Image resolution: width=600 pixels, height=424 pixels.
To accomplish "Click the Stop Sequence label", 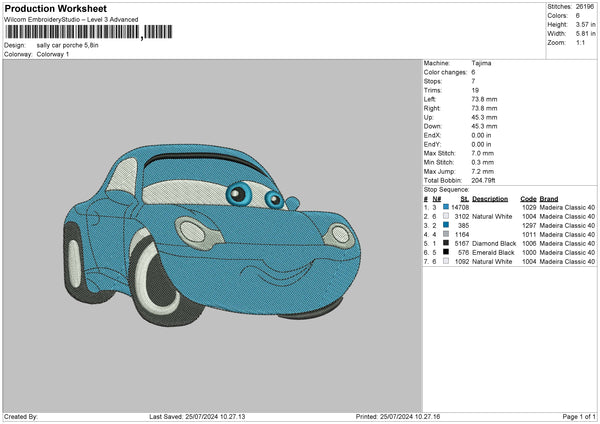I will [x=446, y=188].
